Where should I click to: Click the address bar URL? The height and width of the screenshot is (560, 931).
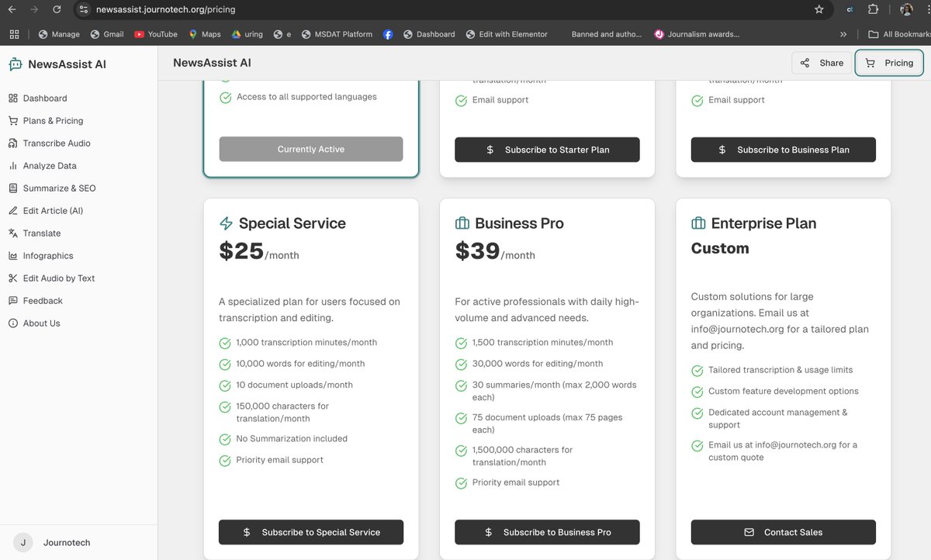(x=165, y=10)
